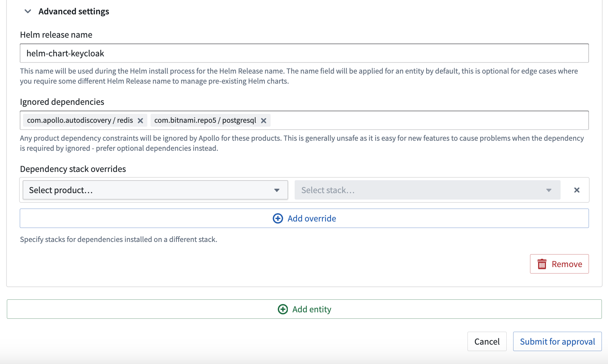Click the trash icon on the Remove button

(x=542, y=264)
